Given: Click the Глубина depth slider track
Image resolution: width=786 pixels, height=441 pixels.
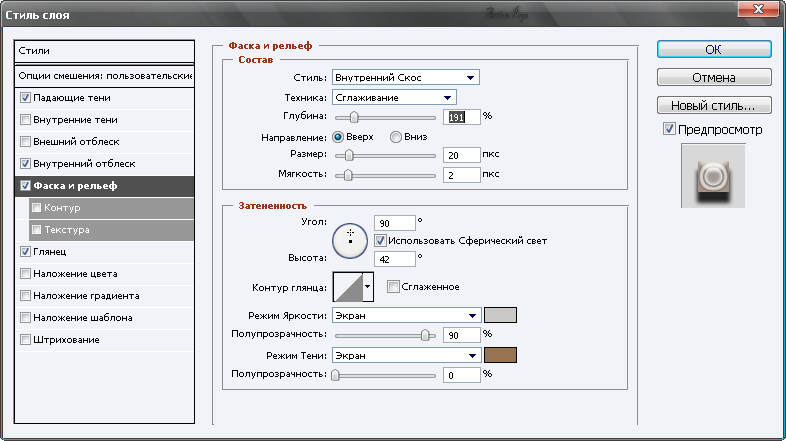Looking at the screenshot, I should pos(385,117).
